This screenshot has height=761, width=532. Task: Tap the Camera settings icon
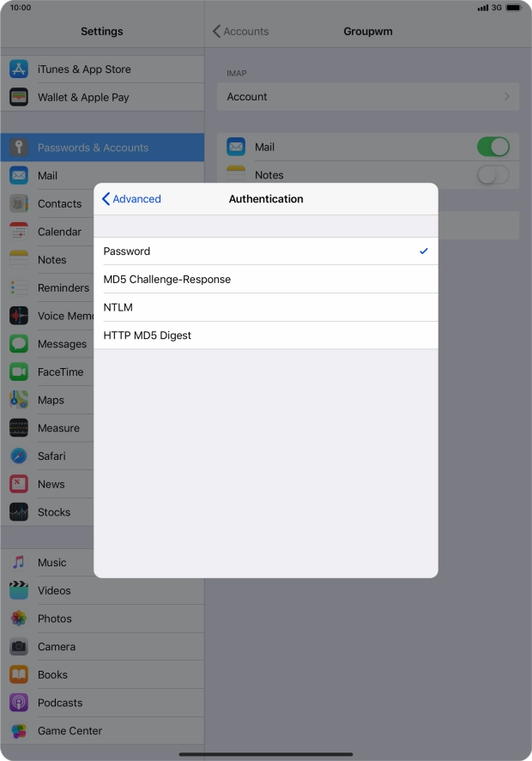[x=19, y=647]
